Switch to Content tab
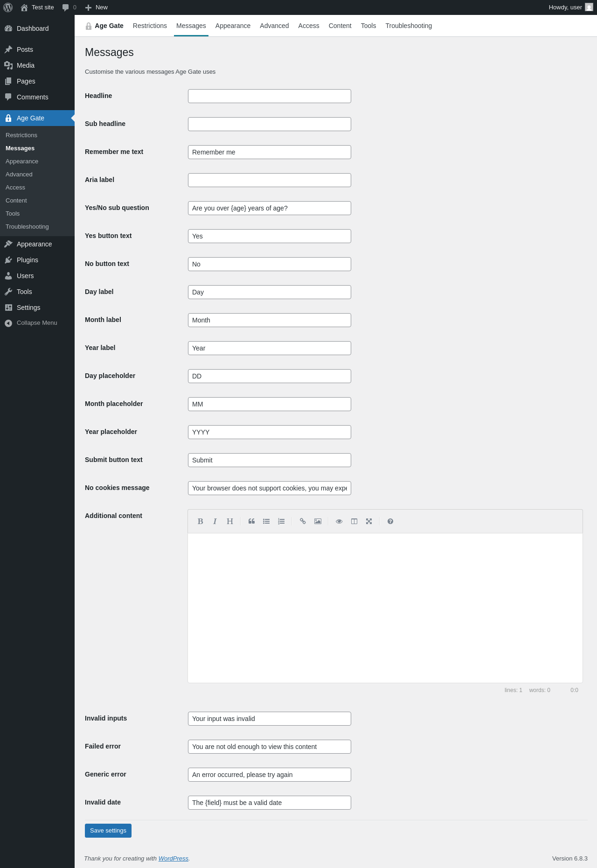597x868 pixels. (340, 26)
